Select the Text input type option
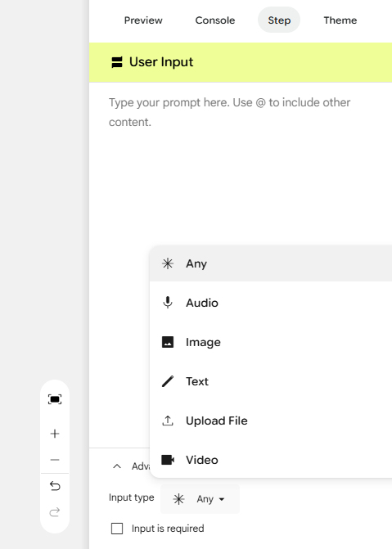The image size is (392, 549). 271,381
